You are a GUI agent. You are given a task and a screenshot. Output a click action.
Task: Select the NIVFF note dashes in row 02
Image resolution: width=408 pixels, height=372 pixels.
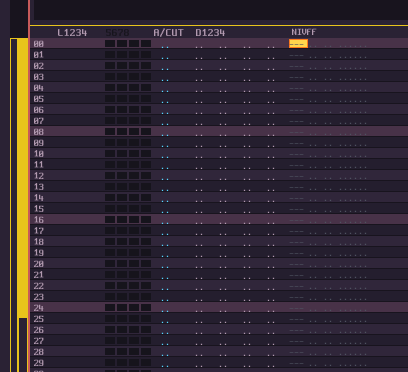(297, 66)
